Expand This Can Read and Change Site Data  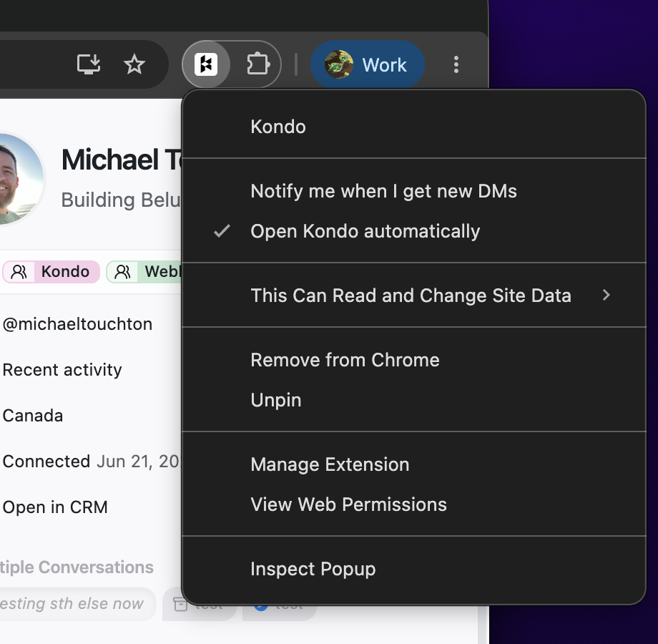click(x=414, y=295)
